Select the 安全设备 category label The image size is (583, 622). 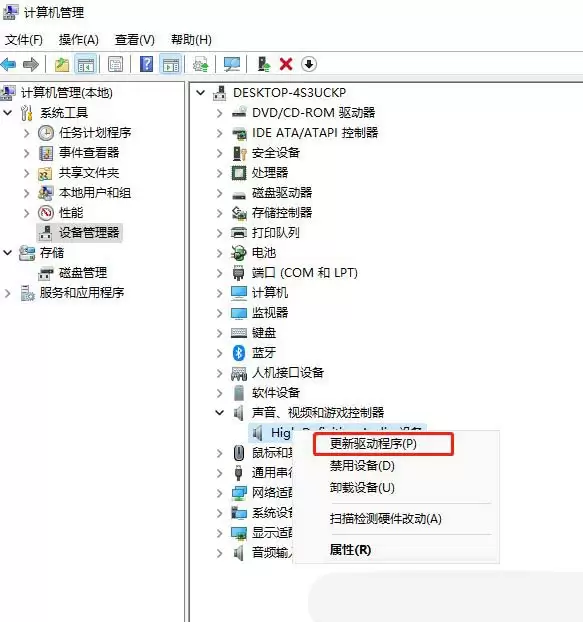[276, 153]
